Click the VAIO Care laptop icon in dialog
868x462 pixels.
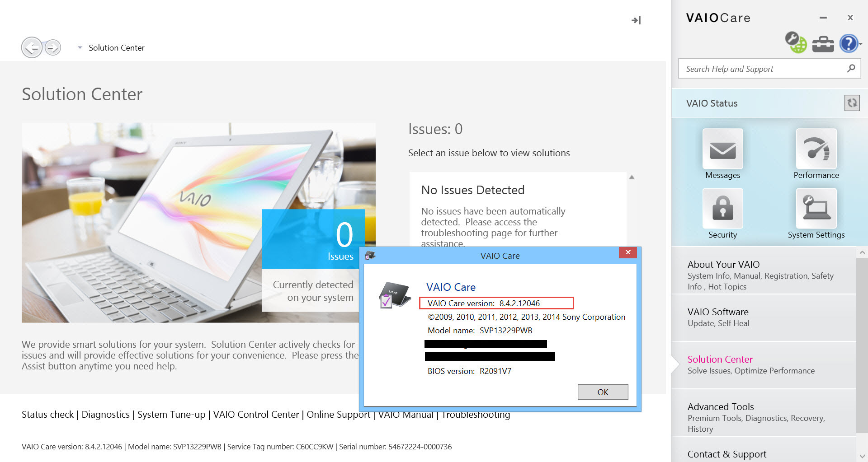394,294
